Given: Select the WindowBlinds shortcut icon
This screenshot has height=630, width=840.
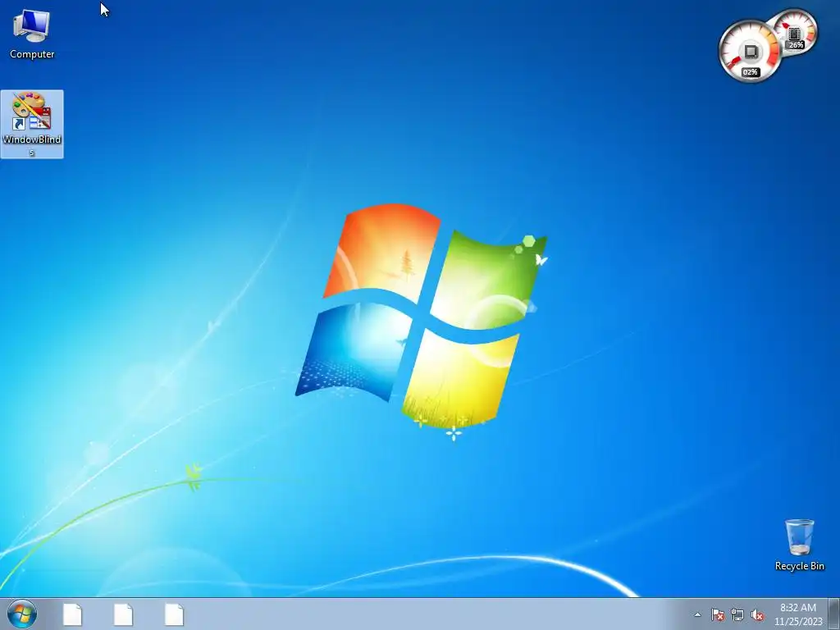Looking at the screenshot, I should (x=32, y=125).
